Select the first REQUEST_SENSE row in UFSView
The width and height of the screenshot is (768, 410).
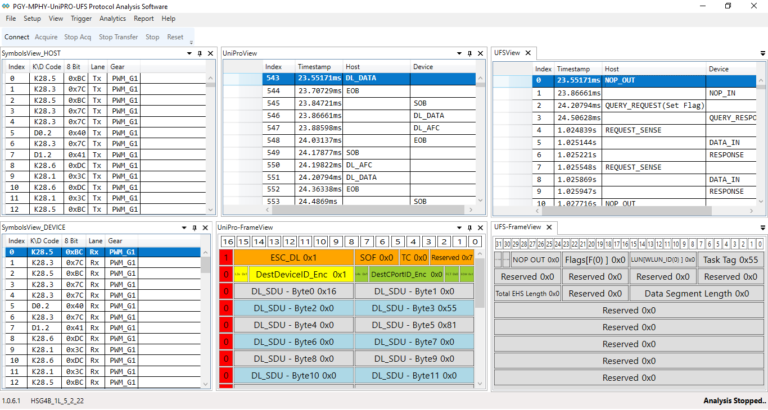click(x=646, y=130)
